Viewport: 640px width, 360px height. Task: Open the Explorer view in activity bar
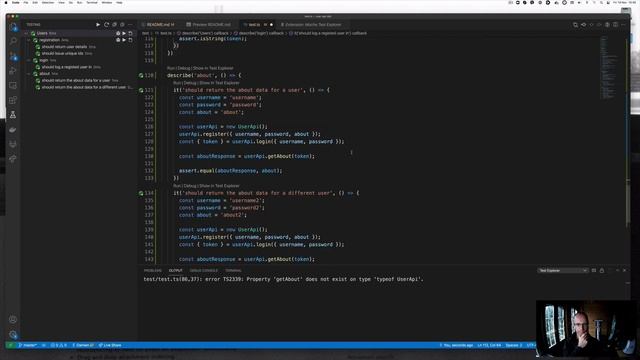click(13, 27)
